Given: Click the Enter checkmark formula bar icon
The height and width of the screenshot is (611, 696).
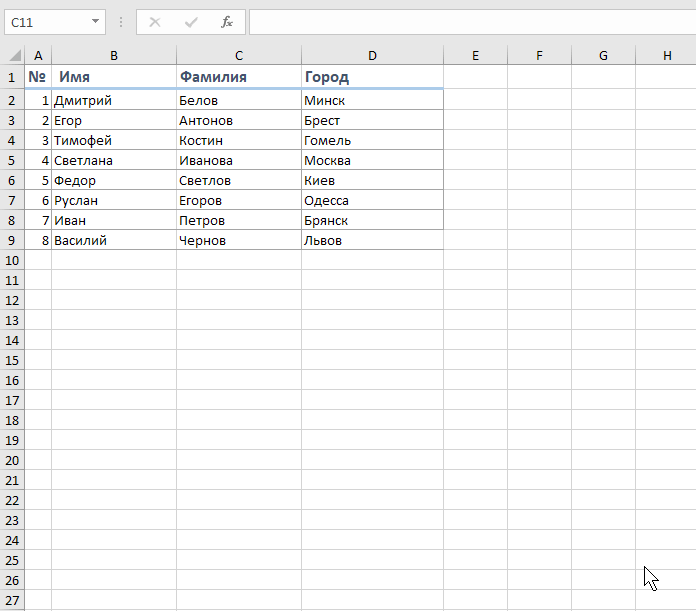Looking at the screenshot, I should coord(190,21).
